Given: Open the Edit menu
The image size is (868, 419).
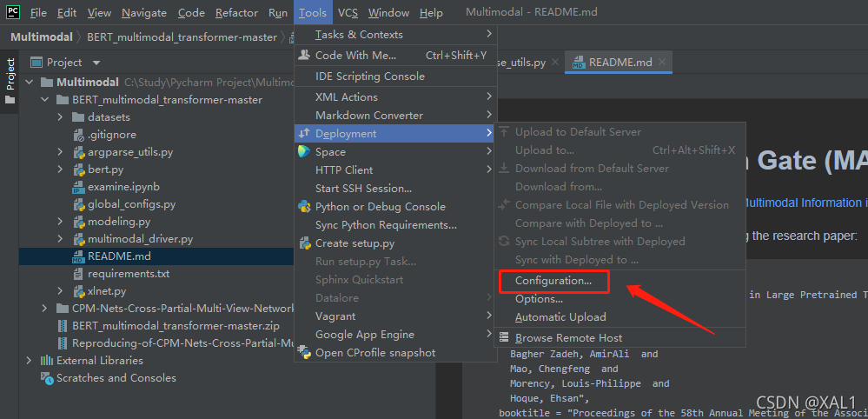Looking at the screenshot, I should pos(67,12).
